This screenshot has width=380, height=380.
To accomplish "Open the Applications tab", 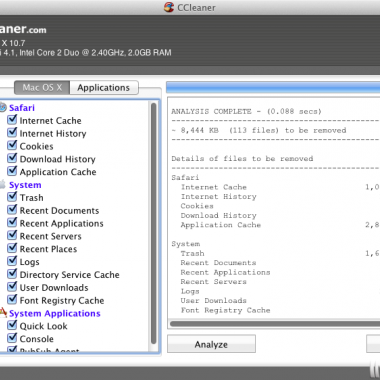I will pyautogui.click(x=104, y=88).
